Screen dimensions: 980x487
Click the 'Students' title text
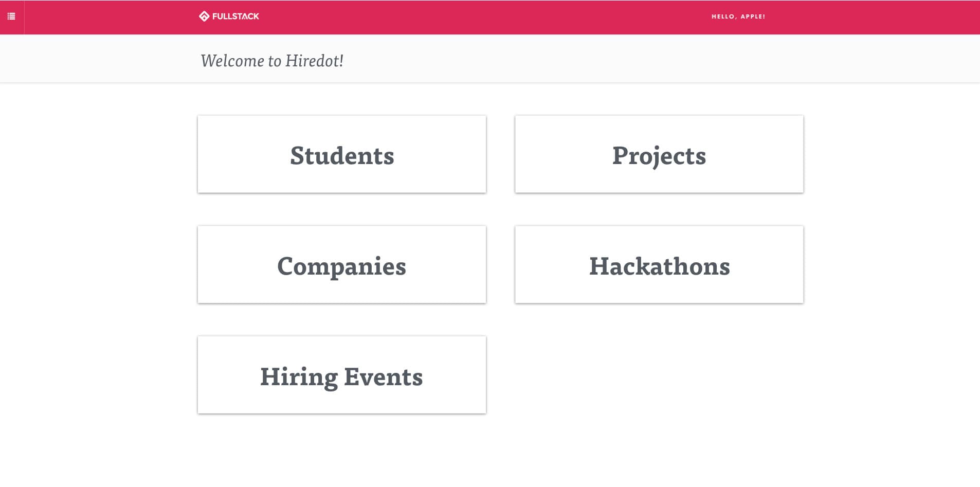pyautogui.click(x=342, y=155)
